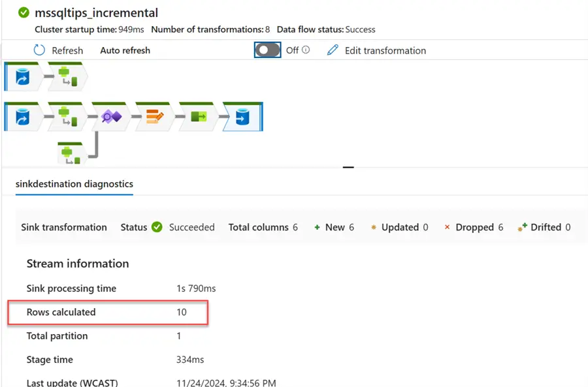
Task: Click the Dropped 6 columns indicator
Action: [473, 227]
